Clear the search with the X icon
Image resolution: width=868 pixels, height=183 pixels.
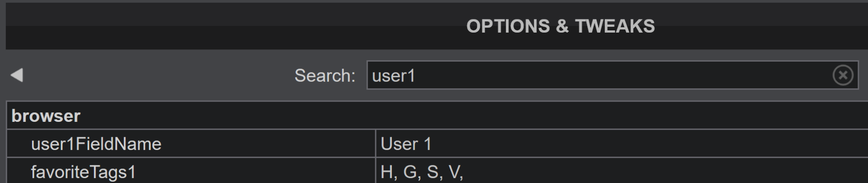(843, 75)
